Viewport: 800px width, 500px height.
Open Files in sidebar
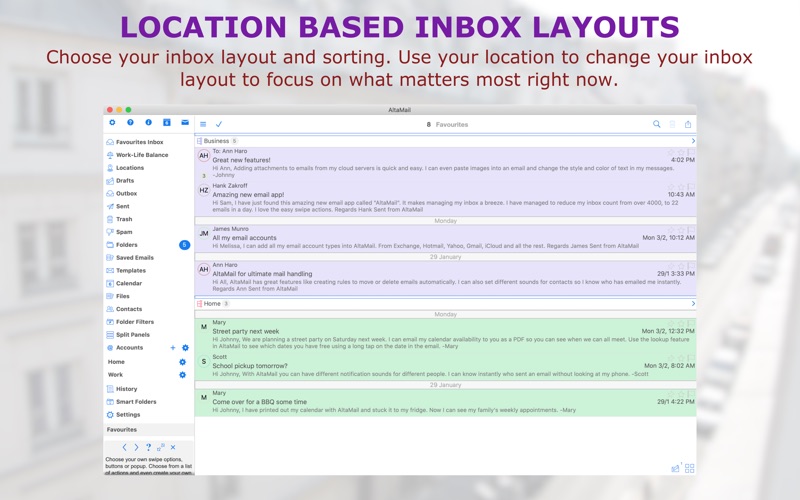pyautogui.click(x=118, y=296)
